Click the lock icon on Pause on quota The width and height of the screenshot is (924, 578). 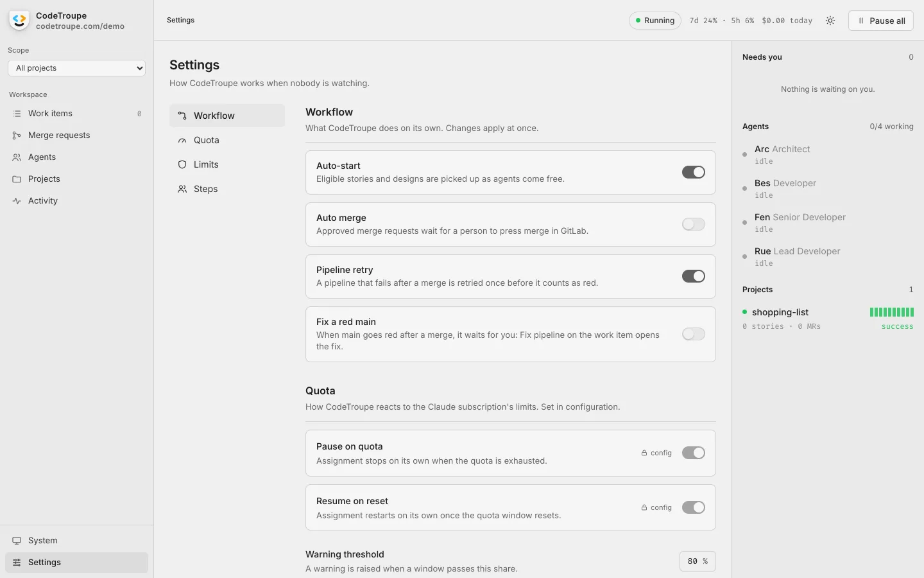pos(644,453)
